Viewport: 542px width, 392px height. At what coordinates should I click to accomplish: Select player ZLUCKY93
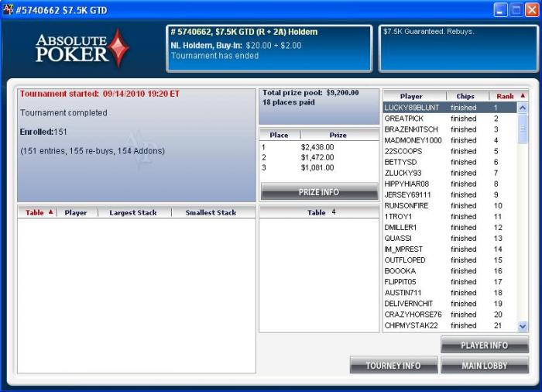450,173
